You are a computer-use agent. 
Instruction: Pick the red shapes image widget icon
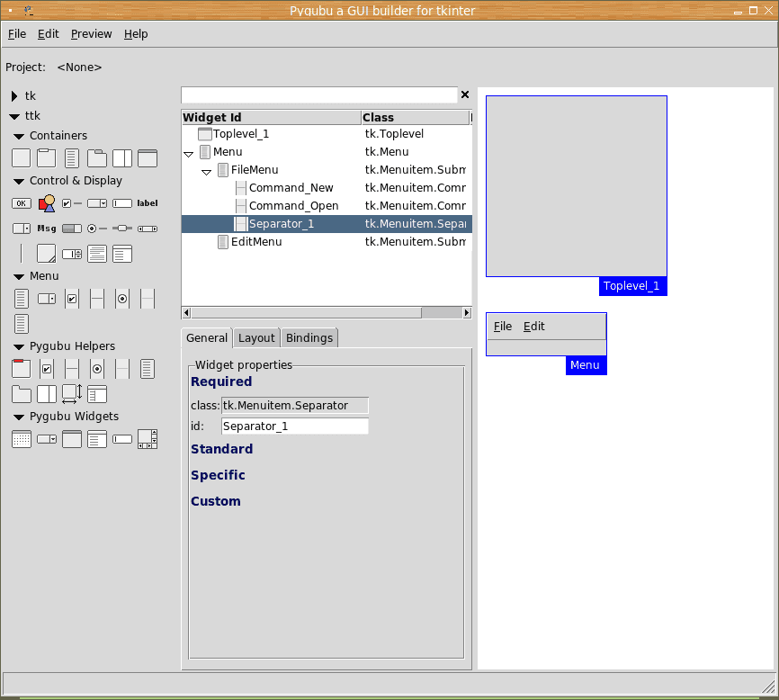pos(47,203)
